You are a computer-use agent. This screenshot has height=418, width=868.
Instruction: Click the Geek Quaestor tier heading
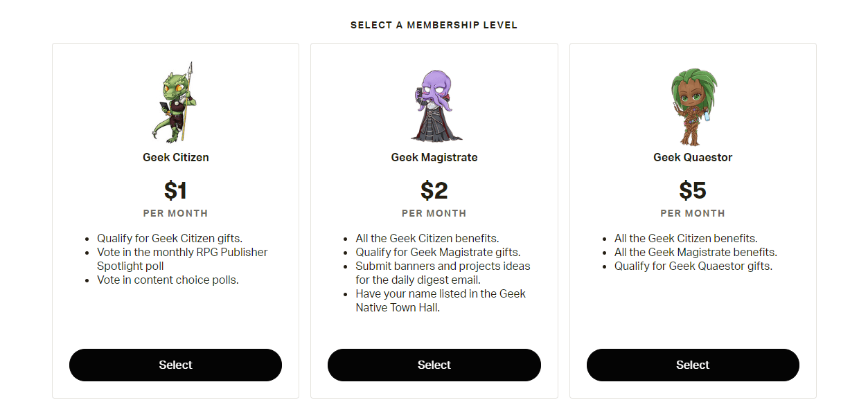[693, 157]
